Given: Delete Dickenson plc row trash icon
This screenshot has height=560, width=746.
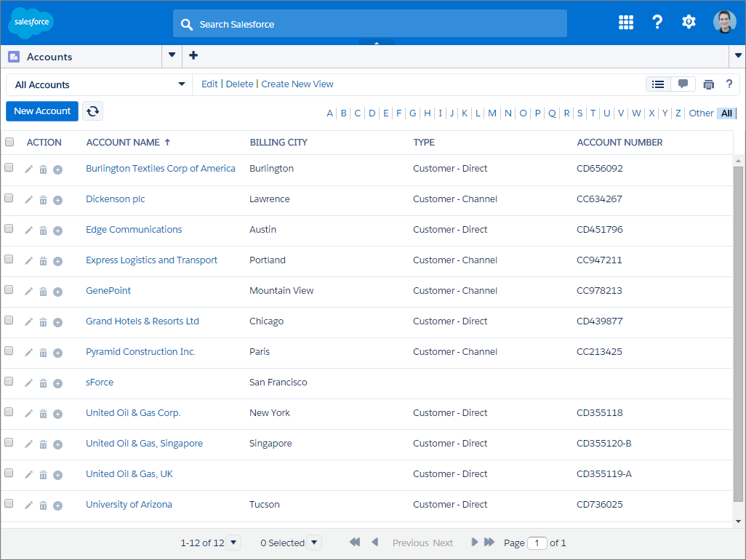Looking at the screenshot, I should click(44, 200).
